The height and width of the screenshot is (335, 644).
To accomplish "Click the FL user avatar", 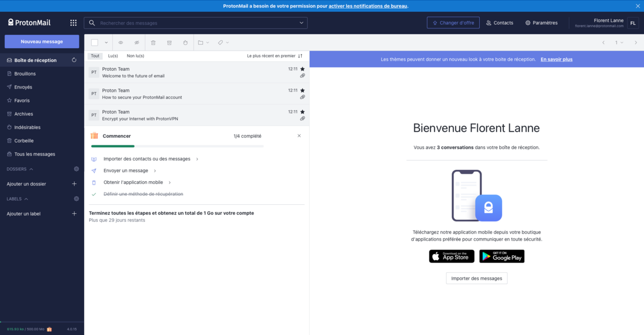I will pyautogui.click(x=633, y=23).
